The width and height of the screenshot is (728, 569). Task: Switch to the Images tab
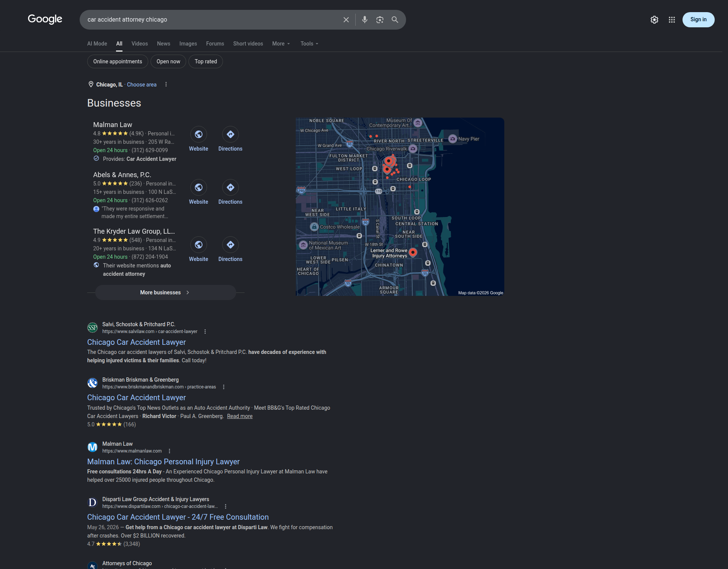pos(188,44)
